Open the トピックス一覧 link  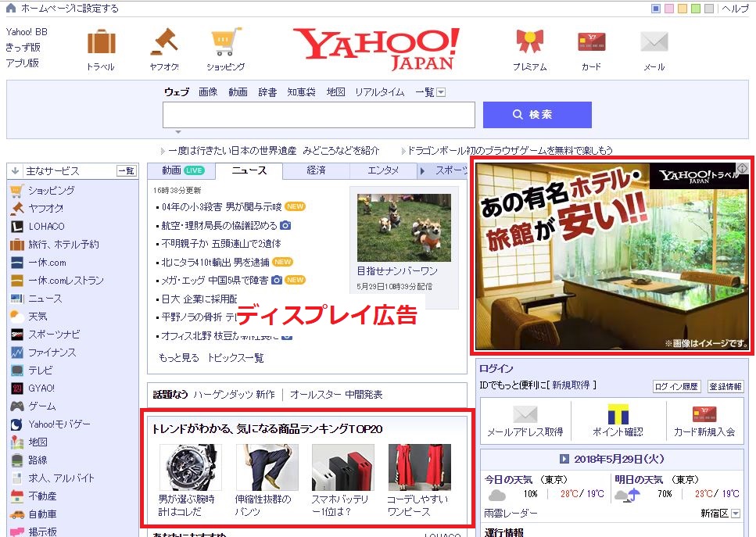click(x=235, y=358)
